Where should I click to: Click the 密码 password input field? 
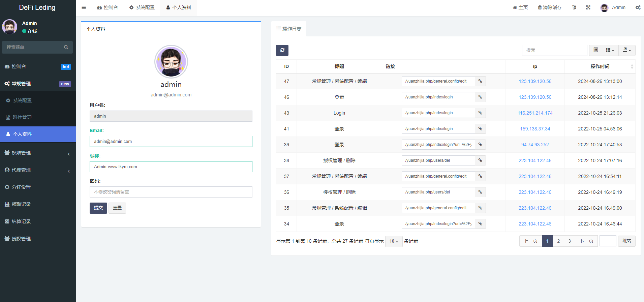click(x=171, y=192)
